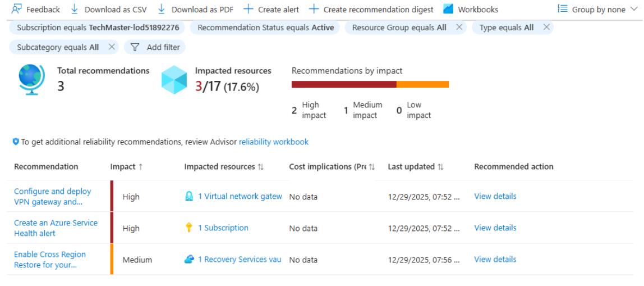Click the orange medium impact bar segment
Viewport: 644px width, 286px height.
[422, 84]
